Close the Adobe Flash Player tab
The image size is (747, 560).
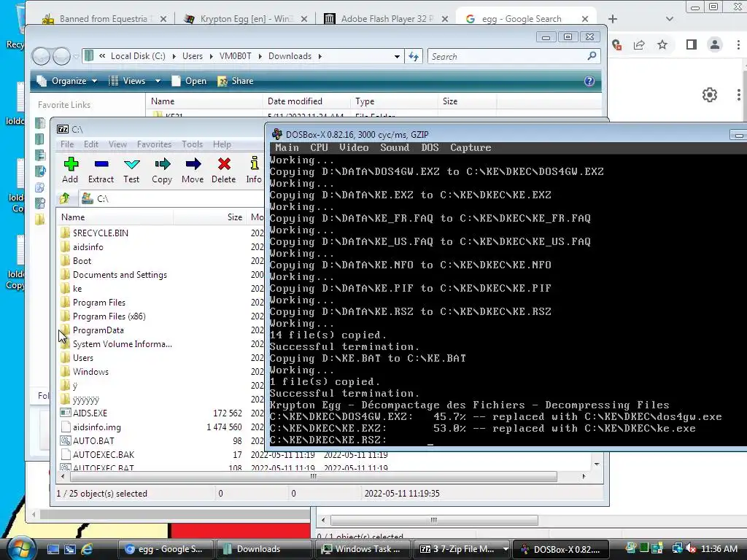pos(444,19)
